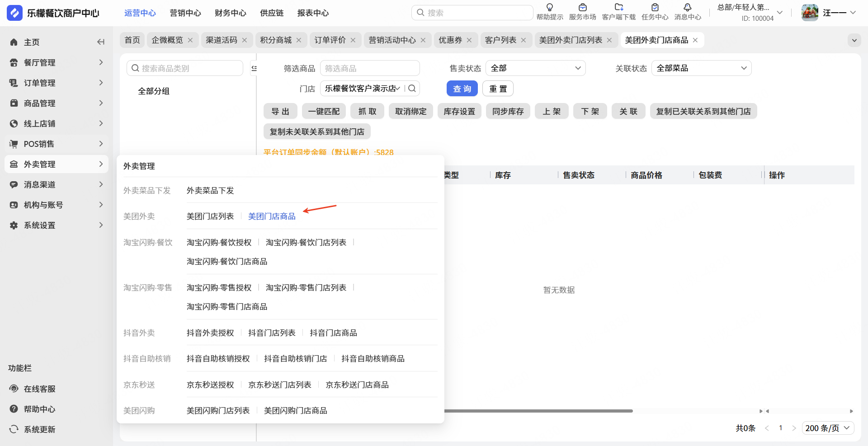Switch to the 营销中心 top menu
868x446 pixels.
click(x=185, y=13)
